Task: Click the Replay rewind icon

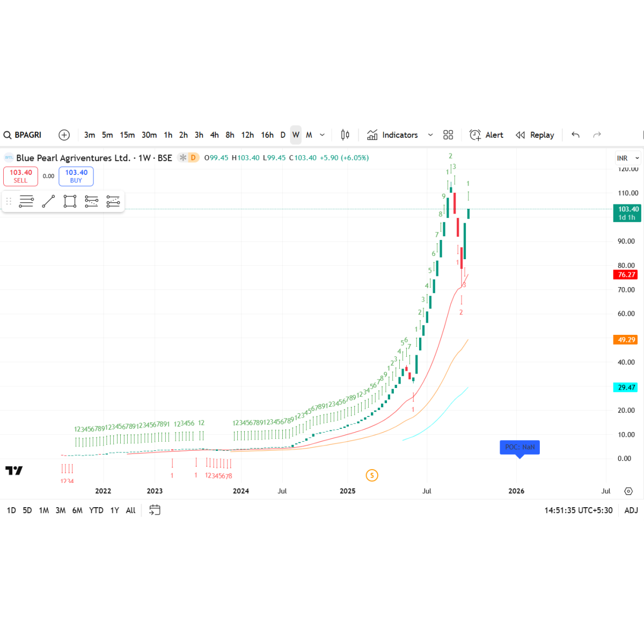Action: (520, 135)
